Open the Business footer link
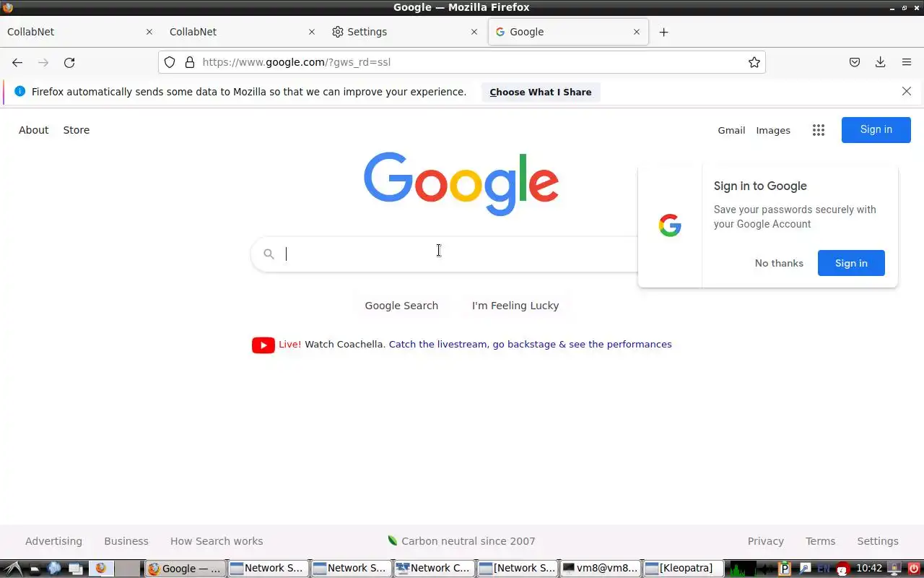This screenshot has height=578, width=924. [x=126, y=541]
